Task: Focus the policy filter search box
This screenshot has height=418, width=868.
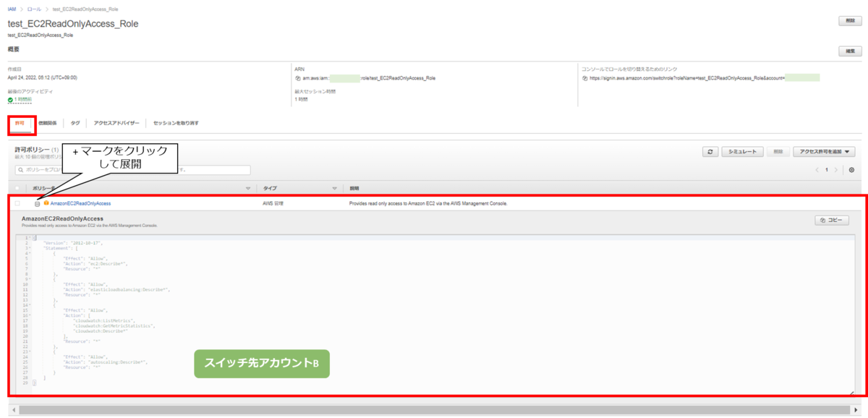Action: (x=132, y=170)
